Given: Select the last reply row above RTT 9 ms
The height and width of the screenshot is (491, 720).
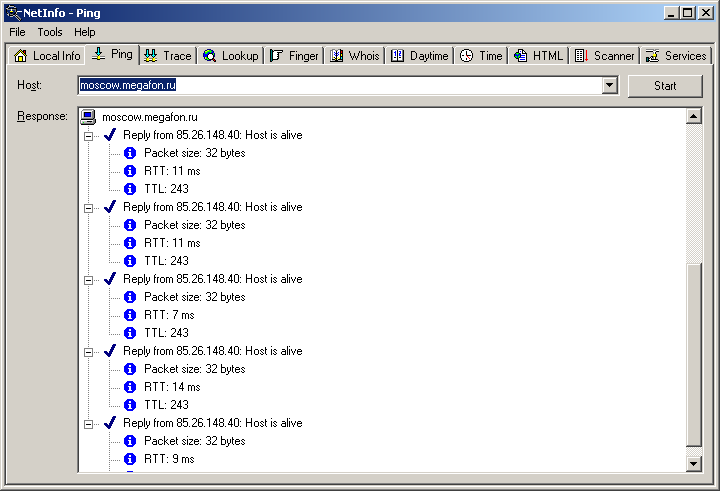Looking at the screenshot, I should coord(213,423).
